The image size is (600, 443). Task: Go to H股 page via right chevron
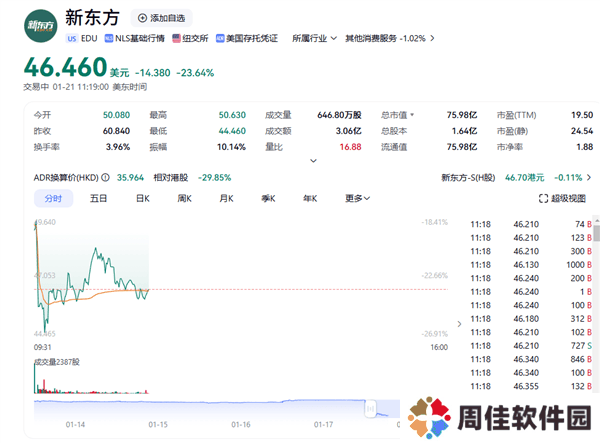589,178
